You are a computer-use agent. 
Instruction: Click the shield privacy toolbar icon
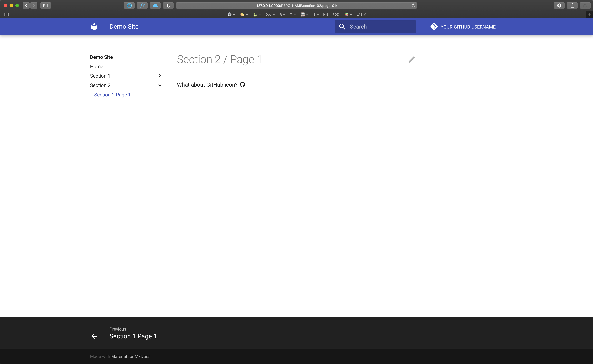point(168,5)
